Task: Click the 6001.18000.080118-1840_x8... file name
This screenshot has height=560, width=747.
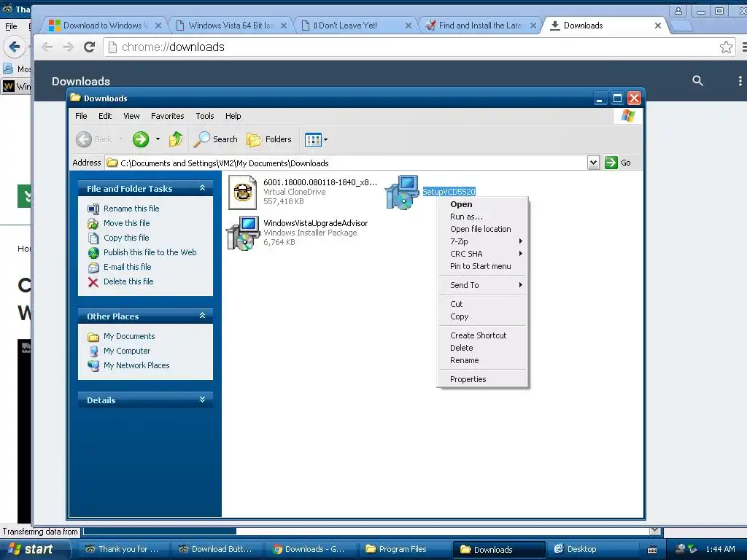Action: coord(320,182)
